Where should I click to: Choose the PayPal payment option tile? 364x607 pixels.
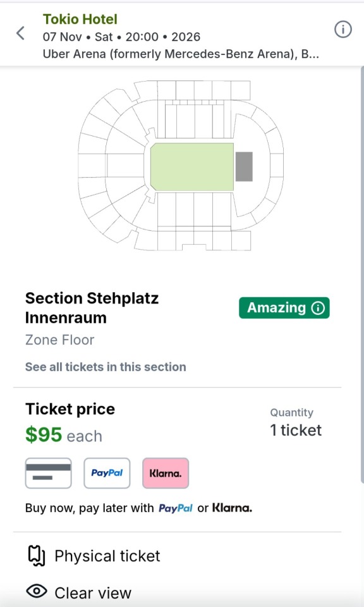(x=107, y=473)
